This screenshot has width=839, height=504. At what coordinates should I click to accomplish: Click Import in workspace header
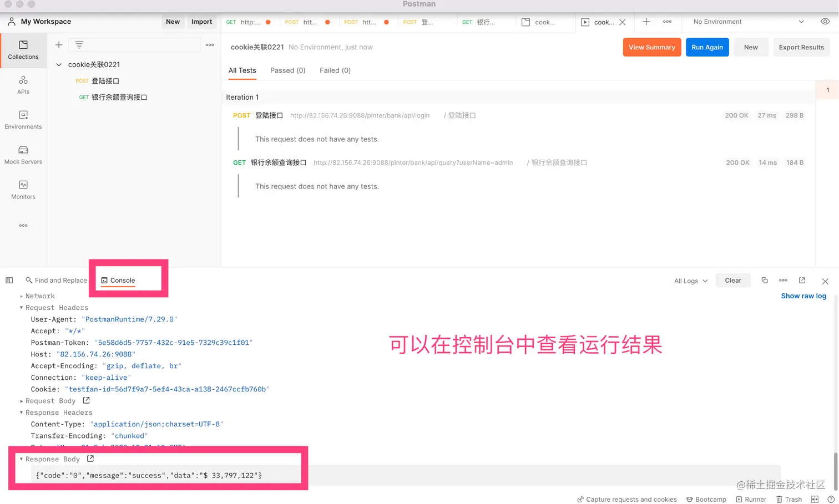click(201, 22)
